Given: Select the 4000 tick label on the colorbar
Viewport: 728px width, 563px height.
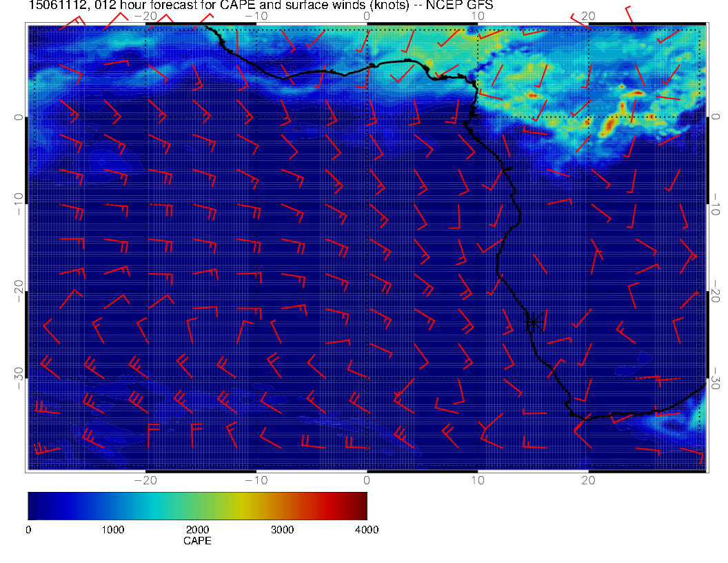Looking at the screenshot, I should click(x=367, y=530).
